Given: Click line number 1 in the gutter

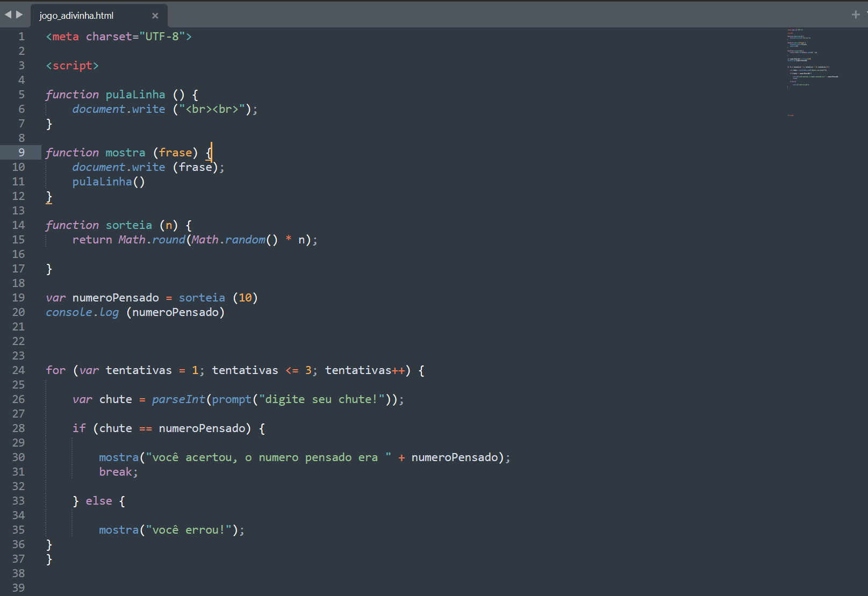Looking at the screenshot, I should (x=21, y=37).
